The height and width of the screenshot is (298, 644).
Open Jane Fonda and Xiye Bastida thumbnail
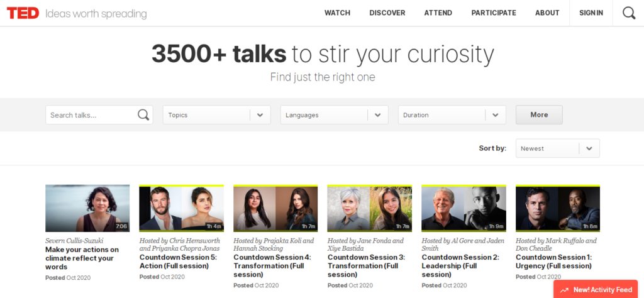[370, 208]
